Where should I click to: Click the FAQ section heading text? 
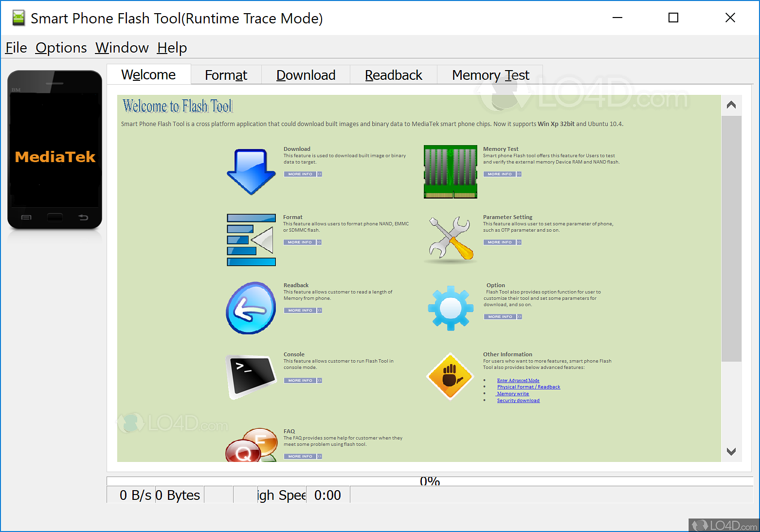(289, 431)
